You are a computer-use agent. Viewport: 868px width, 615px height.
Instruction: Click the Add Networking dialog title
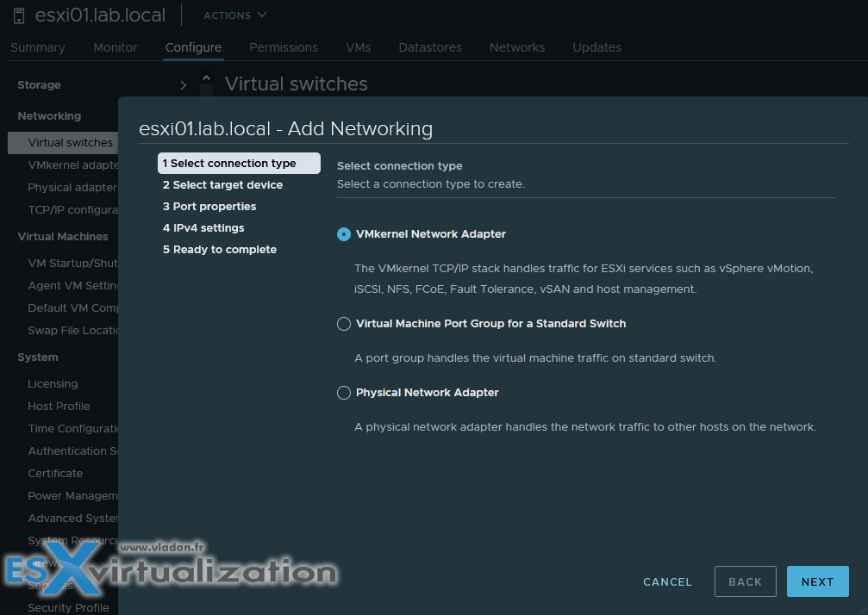[x=285, y=128]
